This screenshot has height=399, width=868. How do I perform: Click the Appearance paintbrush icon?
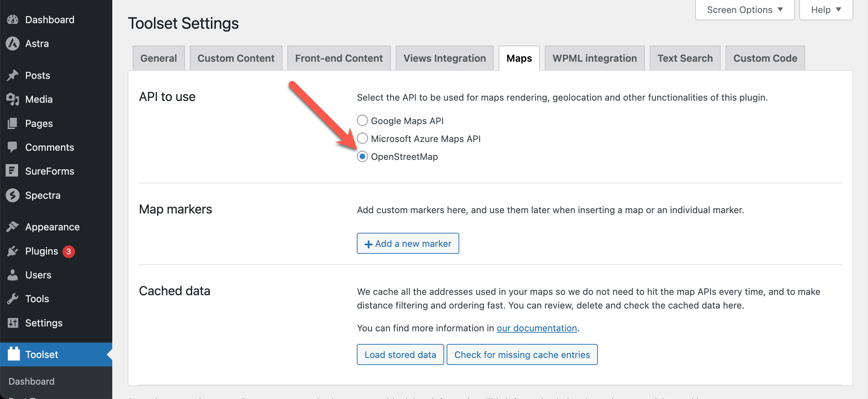tap(13, 227)
